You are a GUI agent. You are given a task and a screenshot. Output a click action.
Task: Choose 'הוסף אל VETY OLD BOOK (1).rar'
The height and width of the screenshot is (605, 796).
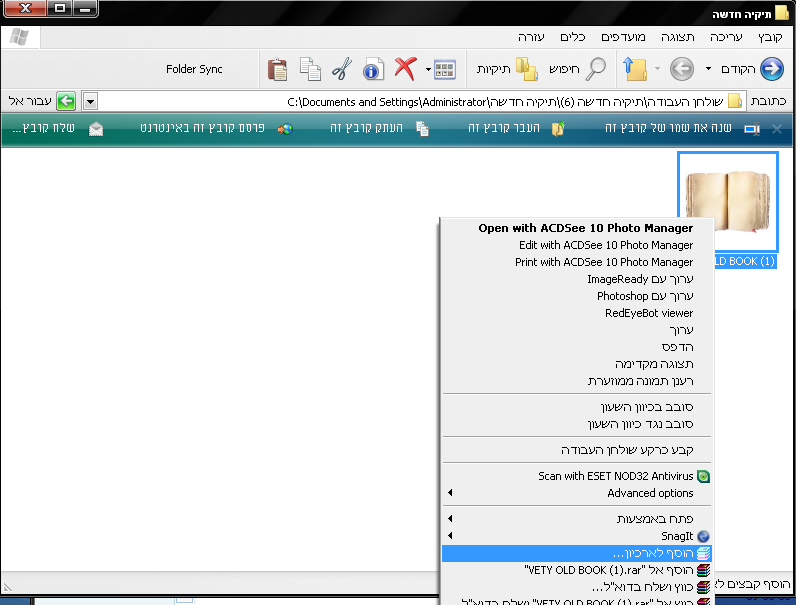[x=577, y=570]
